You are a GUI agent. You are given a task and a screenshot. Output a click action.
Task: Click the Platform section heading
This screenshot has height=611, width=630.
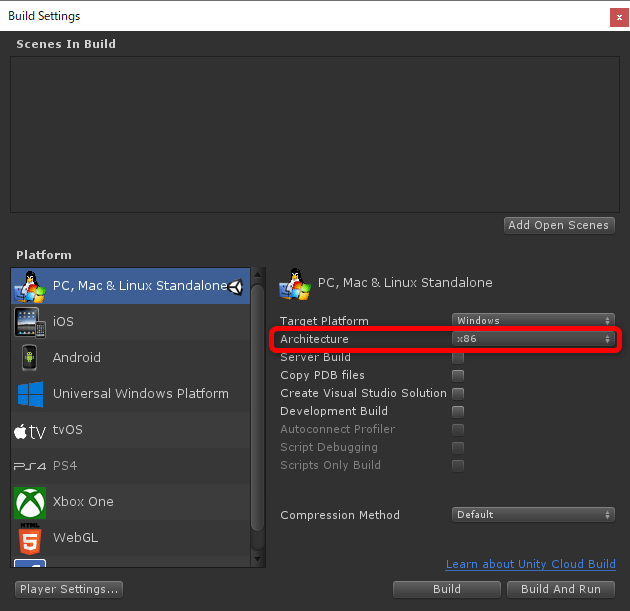point(44,255)
